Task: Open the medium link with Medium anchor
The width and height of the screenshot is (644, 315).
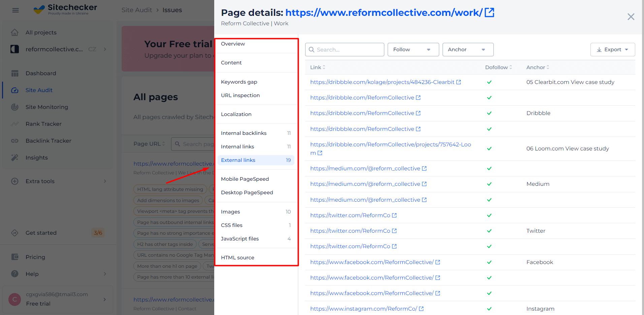Action: click(x=365, y=184)
